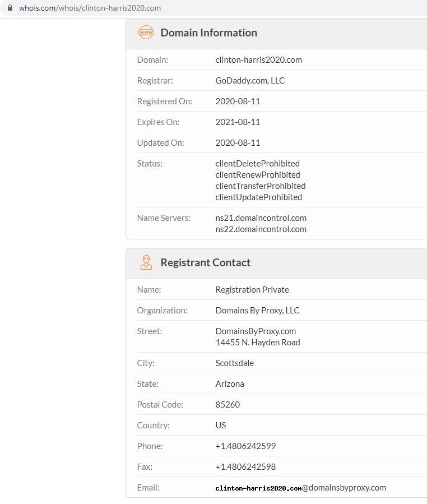427x504 pixels.
Task: Click the lock icon in address bar
Action: click(x=10, y=8)
